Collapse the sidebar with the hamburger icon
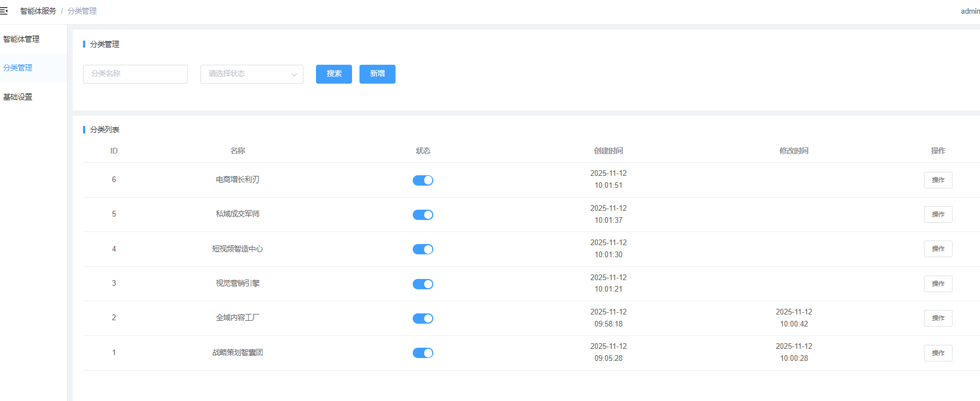 pyautogui.click(x=4, y=11)
